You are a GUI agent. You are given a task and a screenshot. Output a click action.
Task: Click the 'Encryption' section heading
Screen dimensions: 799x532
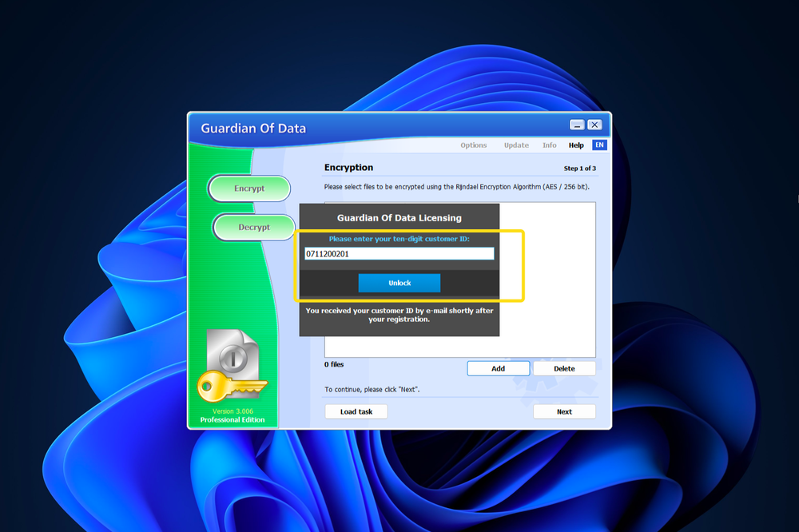pos(348,168)
